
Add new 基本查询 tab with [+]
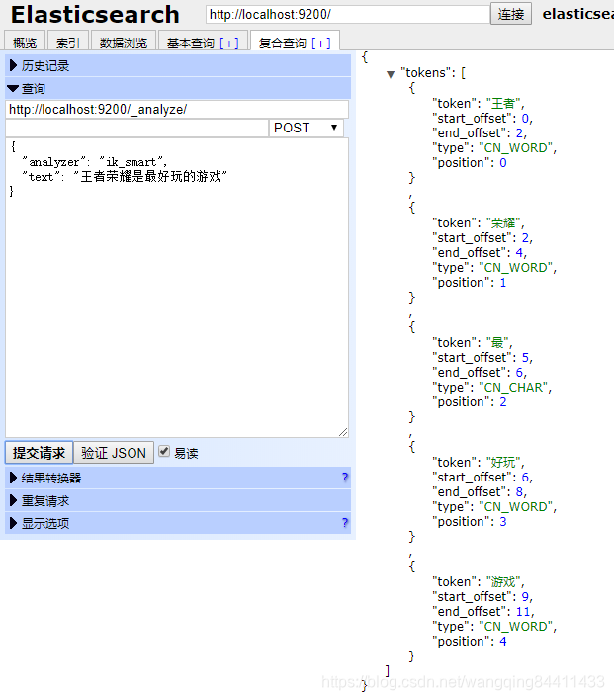coord(229,43)
